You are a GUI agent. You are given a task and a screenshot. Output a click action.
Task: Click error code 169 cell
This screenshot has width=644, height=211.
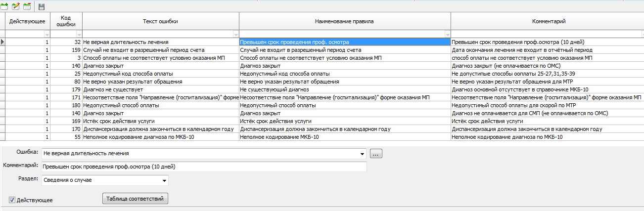point(66,121)
